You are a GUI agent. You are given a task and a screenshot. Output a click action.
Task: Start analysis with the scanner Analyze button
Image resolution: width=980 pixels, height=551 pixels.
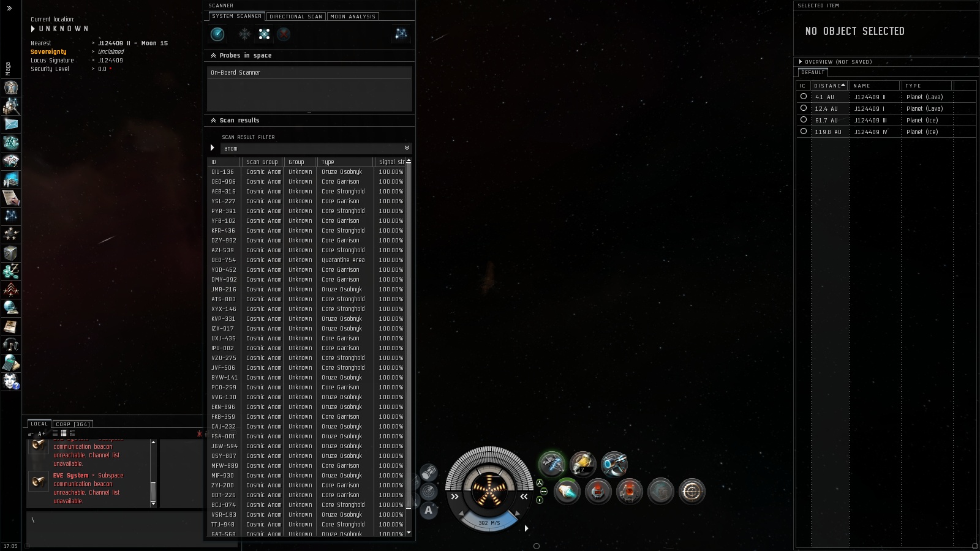217,34
